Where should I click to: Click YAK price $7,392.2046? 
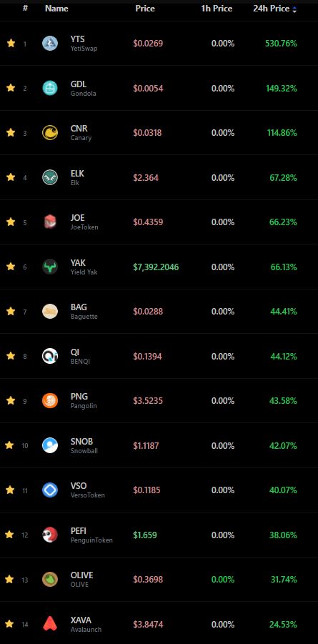(x=156, y=267)
